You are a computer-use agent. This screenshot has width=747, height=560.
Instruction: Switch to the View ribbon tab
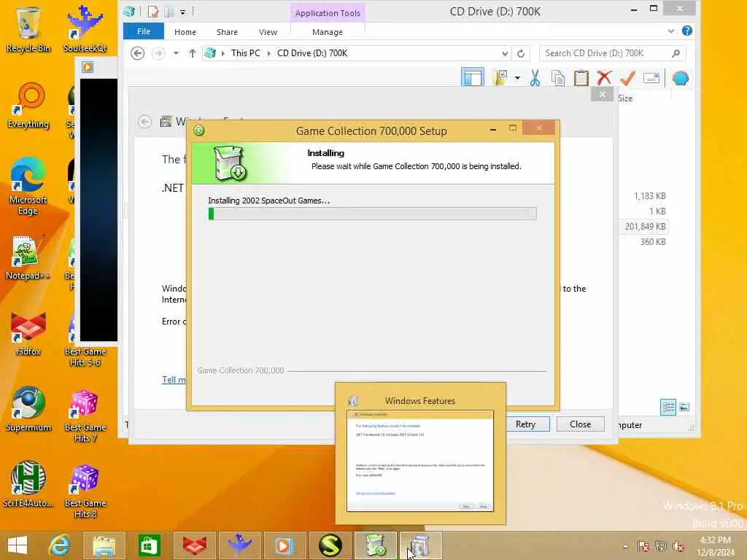tap(268, 32)
